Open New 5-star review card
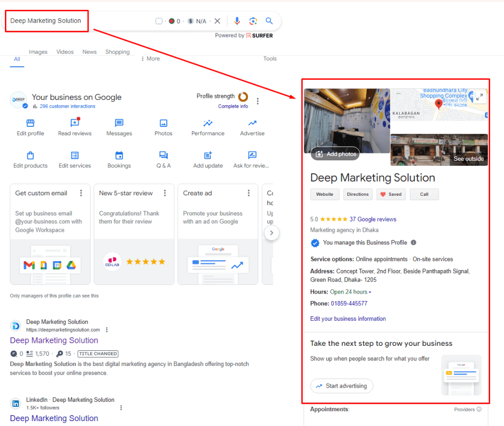504x426 pixels. pyautogui.click(x=134, y=234)
